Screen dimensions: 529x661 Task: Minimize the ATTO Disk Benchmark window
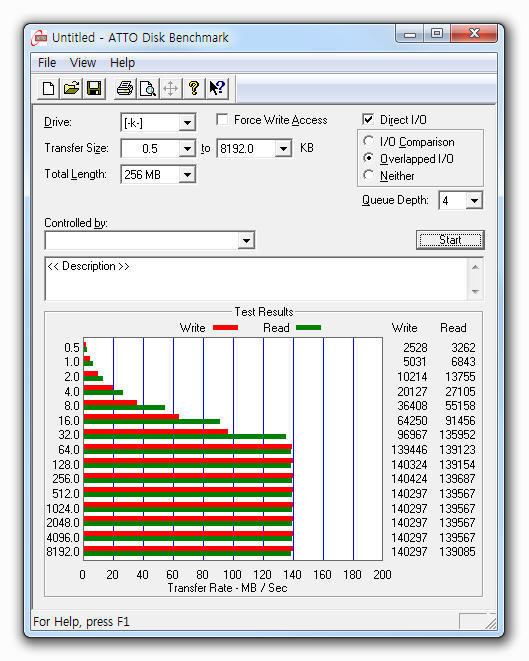point(410,34)
